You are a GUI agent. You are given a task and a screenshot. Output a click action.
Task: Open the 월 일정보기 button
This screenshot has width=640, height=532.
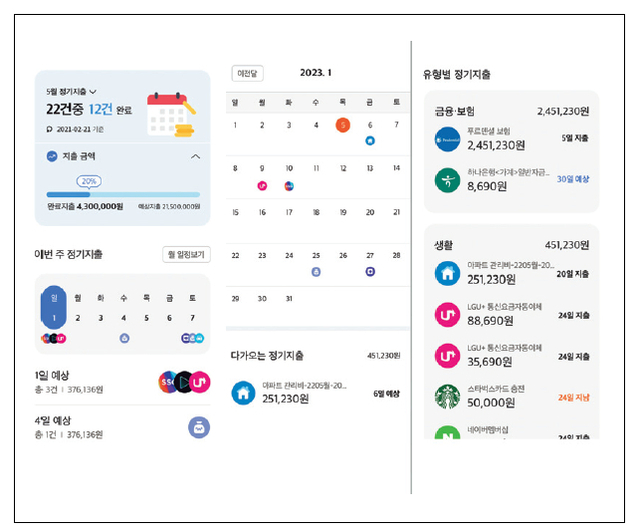tap(186, 254)
